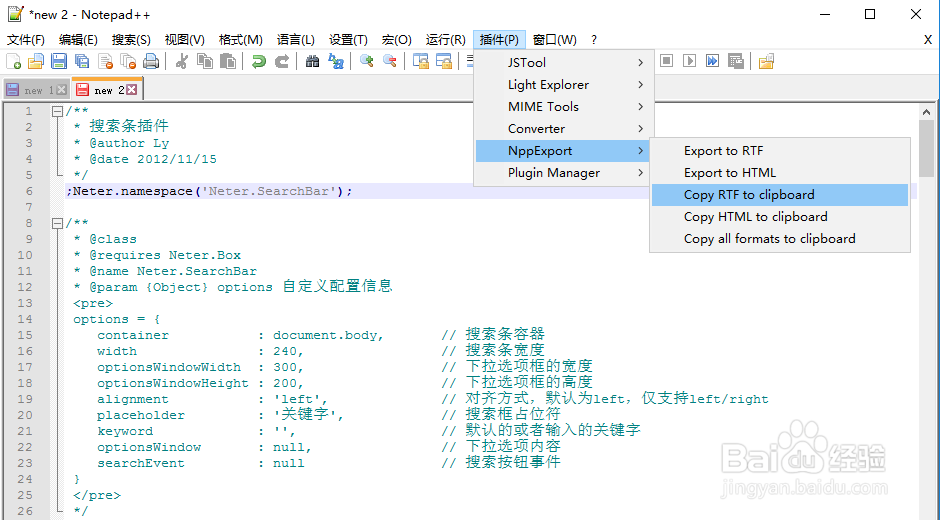Click the Close file toolbar icon
Image resolution: width=940 pixels, height=520 pixels.
pyautogui.click(x=106, y=61)
